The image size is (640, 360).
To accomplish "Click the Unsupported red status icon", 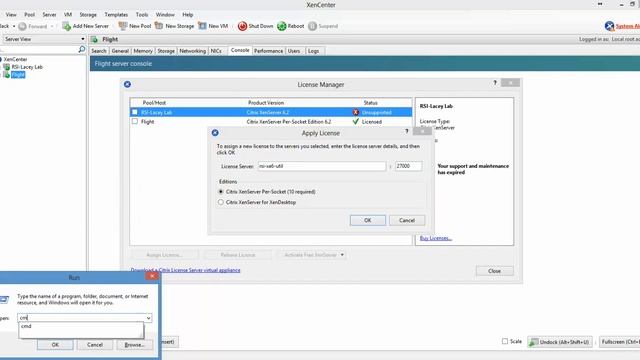I will click(356, 112).
